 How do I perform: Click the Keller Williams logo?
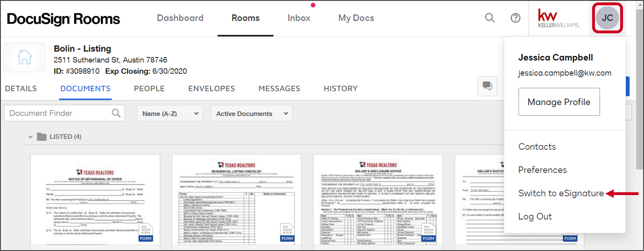click(558, 18)
